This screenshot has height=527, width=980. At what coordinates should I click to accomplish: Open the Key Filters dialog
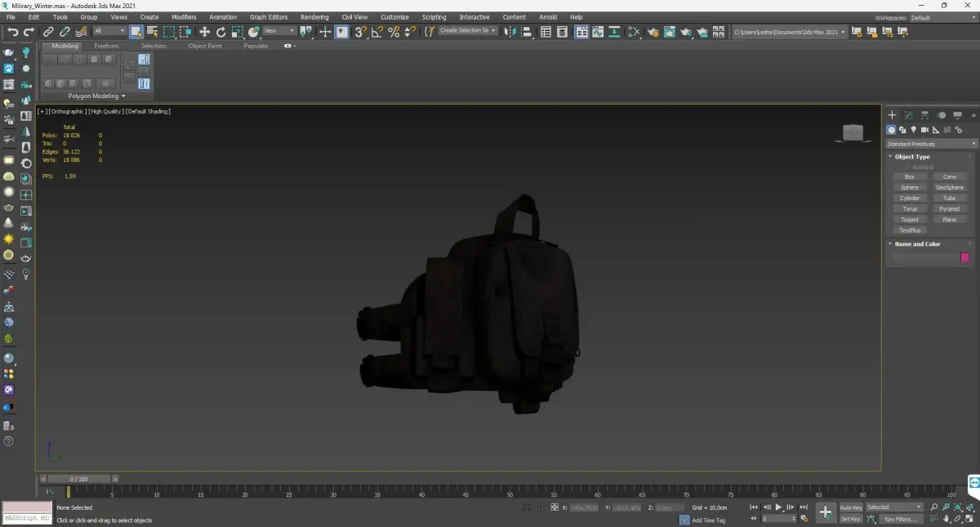[899, 519]
